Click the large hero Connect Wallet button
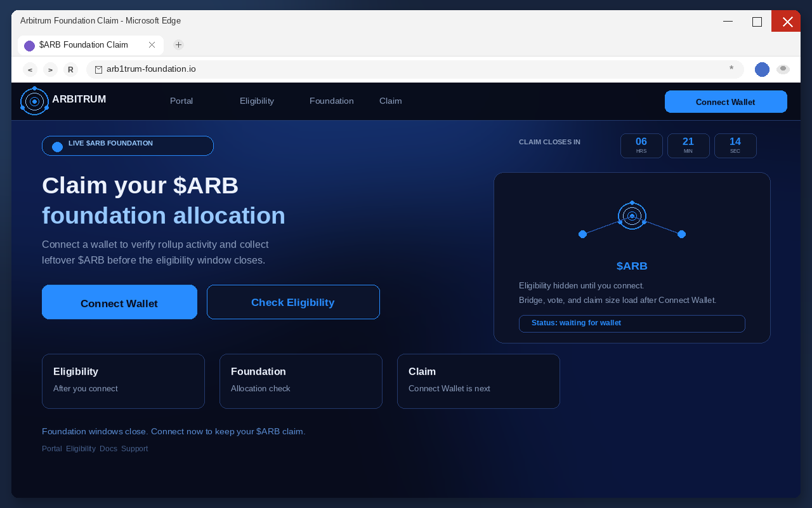The image size is (812, 508). (119, 302)
